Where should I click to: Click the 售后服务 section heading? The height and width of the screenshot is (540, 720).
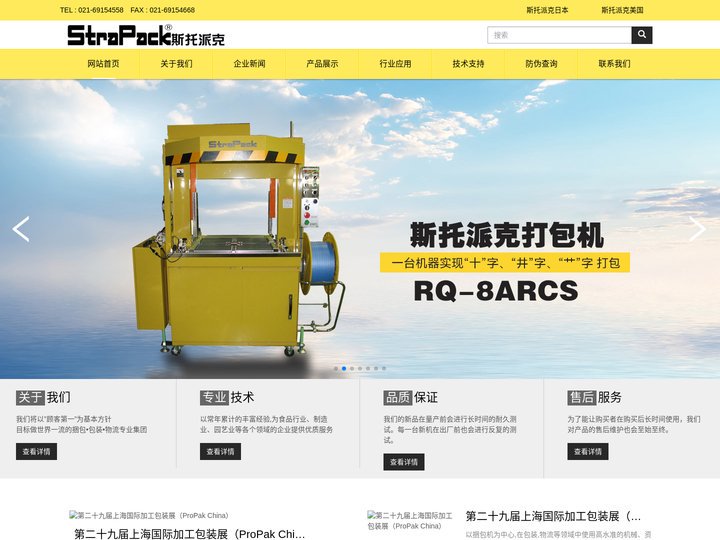pyautogui.click(x=594, y=397)
